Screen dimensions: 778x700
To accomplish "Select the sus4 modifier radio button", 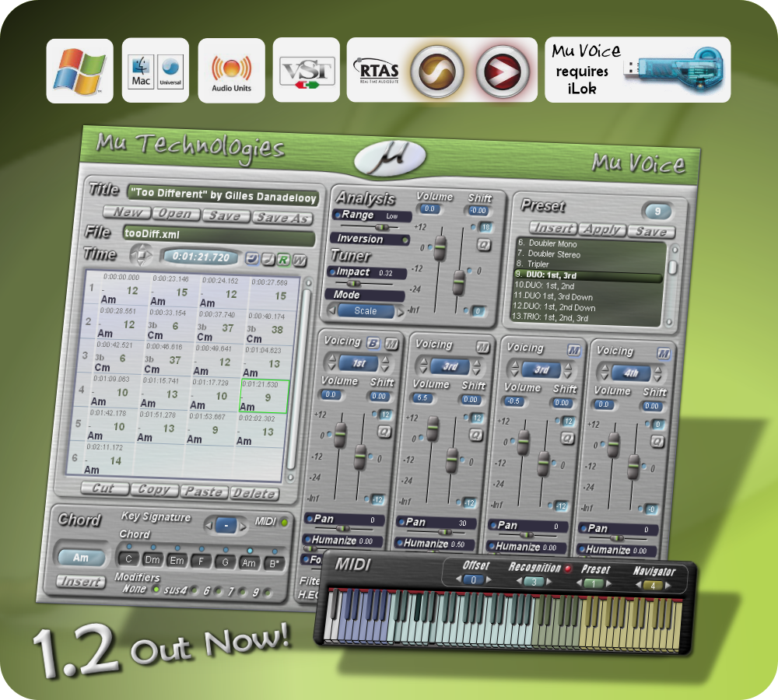I will click(x=194, y=590).
